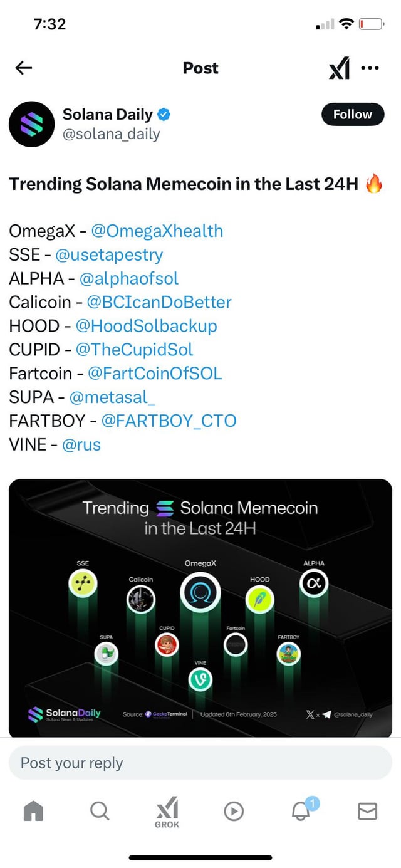Go to the Home tab

33,812
